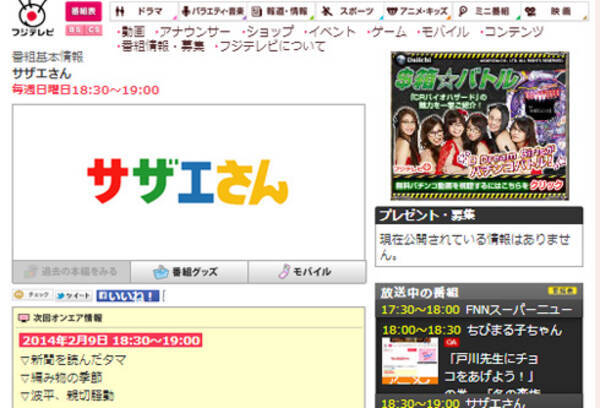
Task: Go to the コンテンツ link
Action: pyautogui.click(x=514, y=32)
